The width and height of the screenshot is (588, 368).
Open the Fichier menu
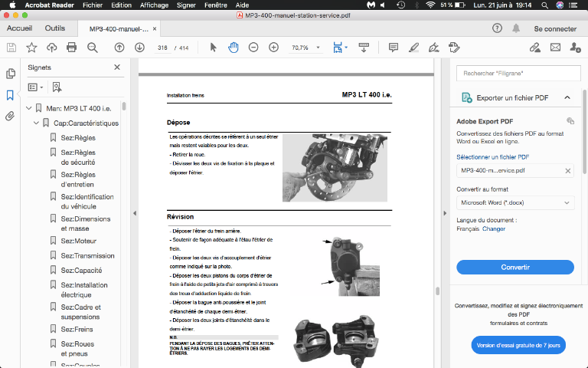(93, 5)
